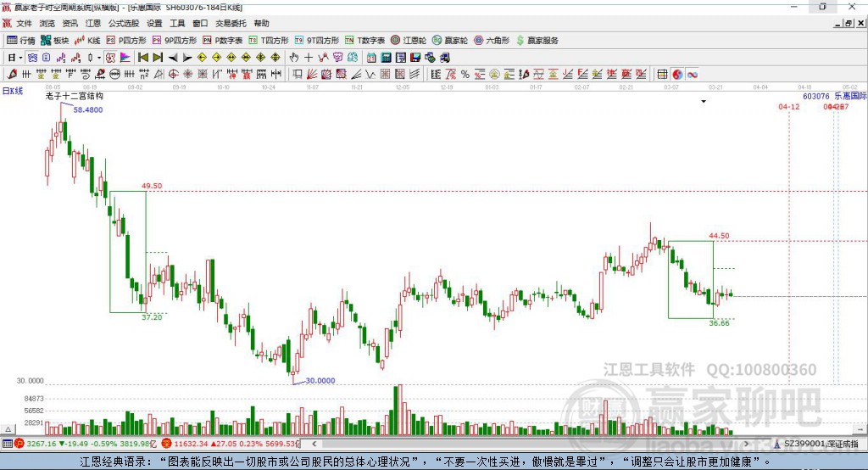The image size is (868, 470).
Task: Open T四方形 tool
Action: (x=269, y=41)
